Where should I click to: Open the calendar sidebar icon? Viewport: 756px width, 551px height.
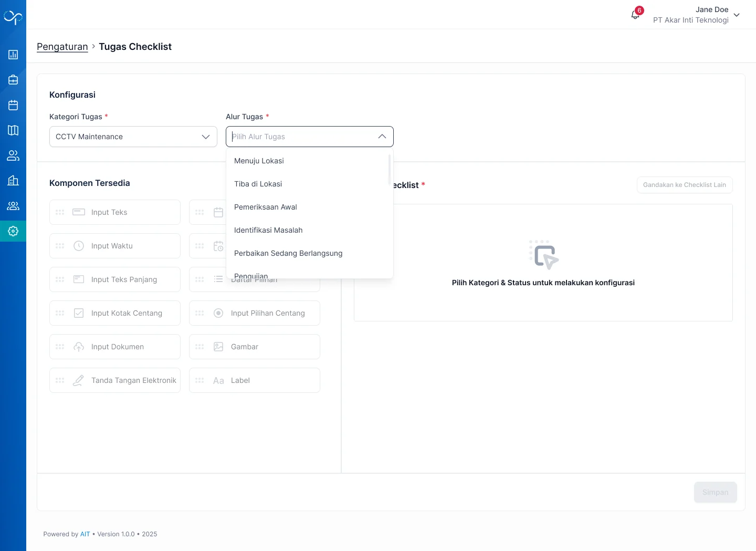point(13,105)
